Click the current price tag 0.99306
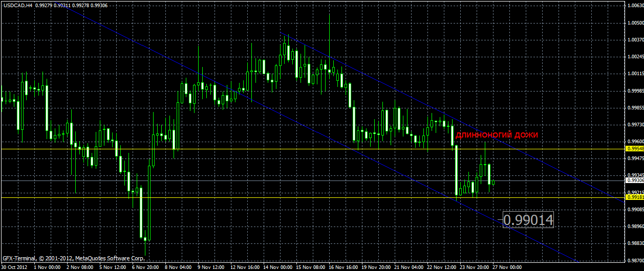This screenshot has width=644, height=271. [635, 180]
